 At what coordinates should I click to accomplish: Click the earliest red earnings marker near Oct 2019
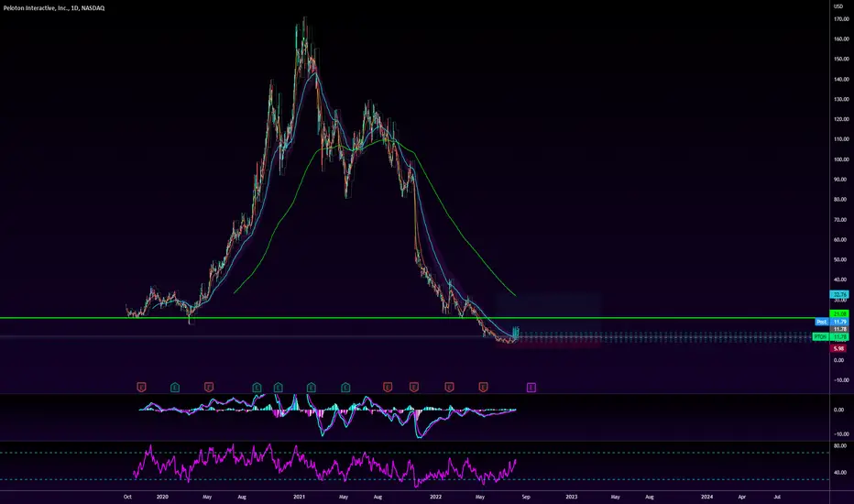(142, 388)
